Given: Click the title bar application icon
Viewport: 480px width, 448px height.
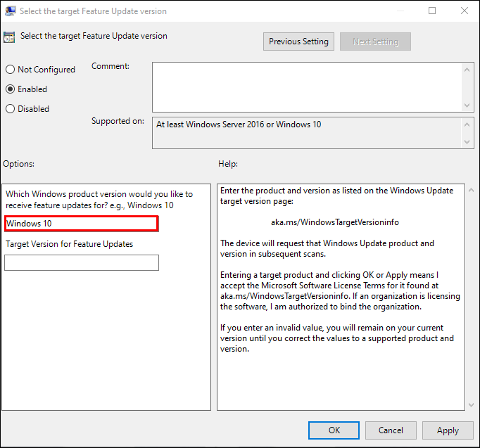Looking at the screenshot, I should 10,11.
